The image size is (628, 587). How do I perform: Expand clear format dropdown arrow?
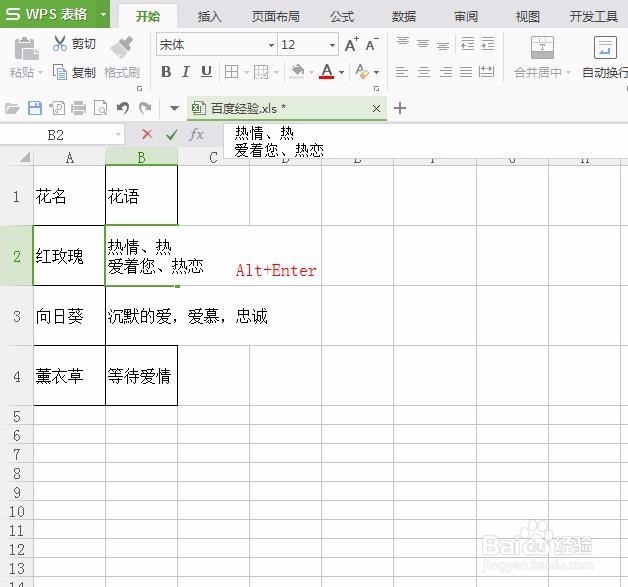click(x=376, y=72)
